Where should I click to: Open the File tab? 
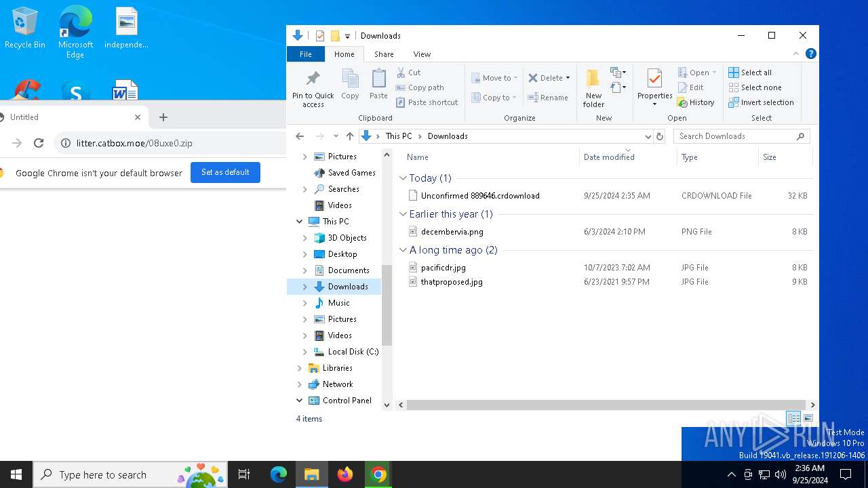tap(306, 54)
